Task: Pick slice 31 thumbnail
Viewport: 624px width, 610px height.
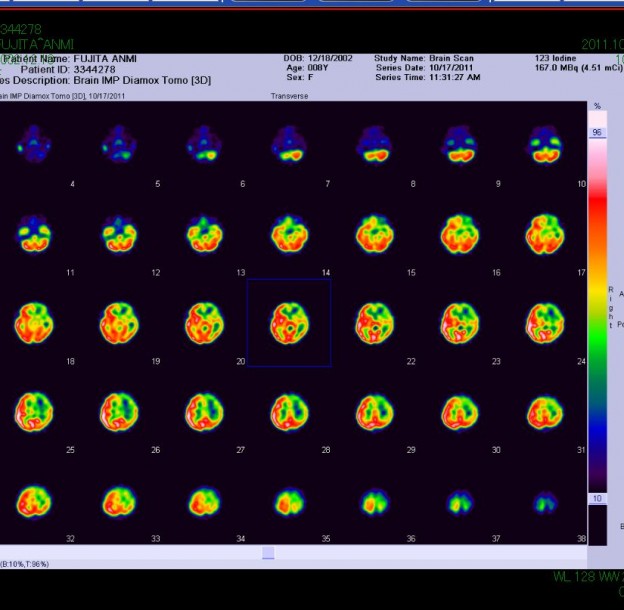Action: click(544, 411)
